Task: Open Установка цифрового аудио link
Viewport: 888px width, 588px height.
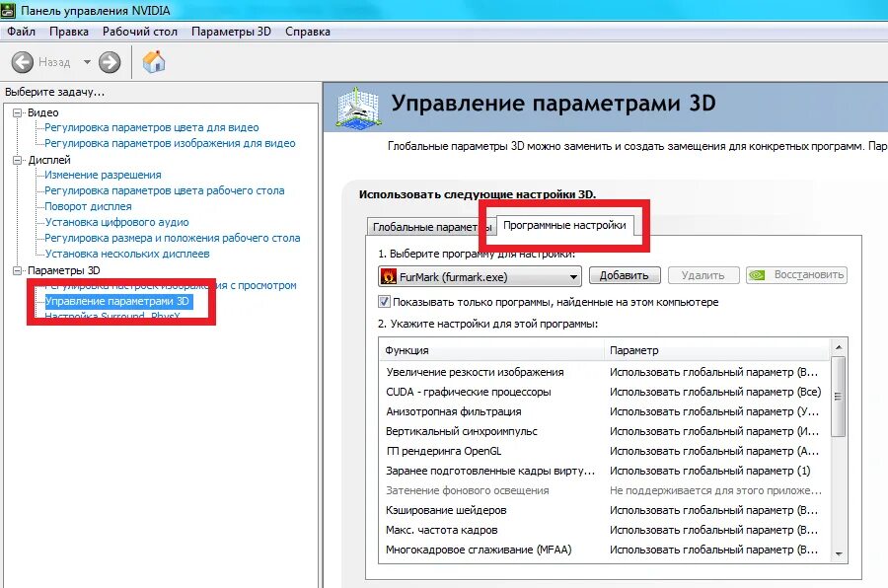Action: [116, 223]
